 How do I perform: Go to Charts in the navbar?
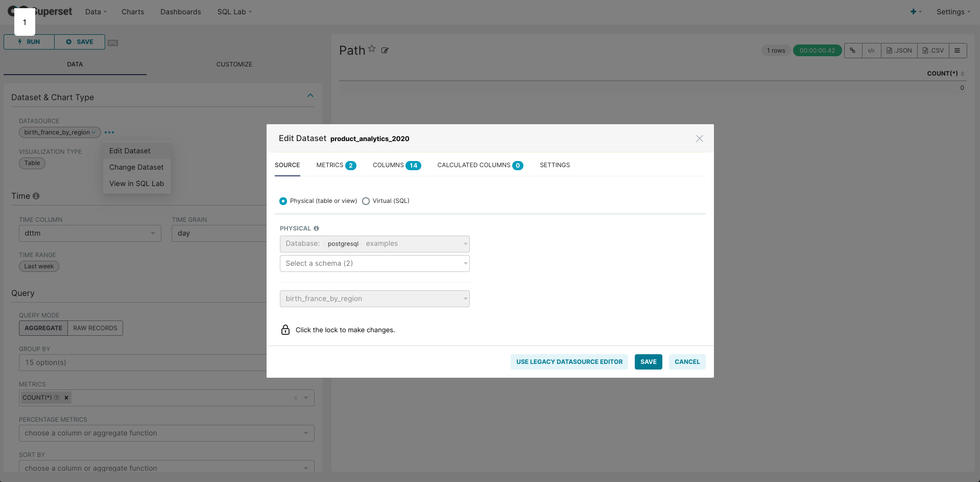point(133,12)
